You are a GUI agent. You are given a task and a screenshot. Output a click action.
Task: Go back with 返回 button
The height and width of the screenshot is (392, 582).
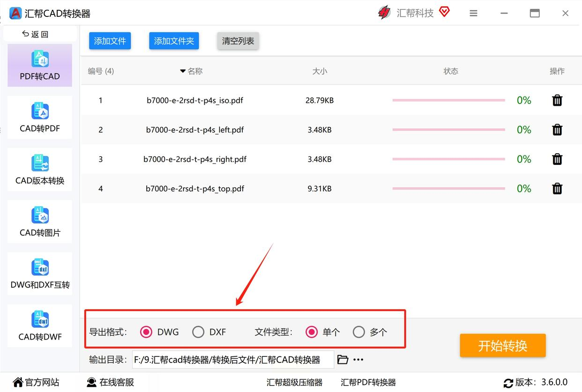click(x=36, y=34)
